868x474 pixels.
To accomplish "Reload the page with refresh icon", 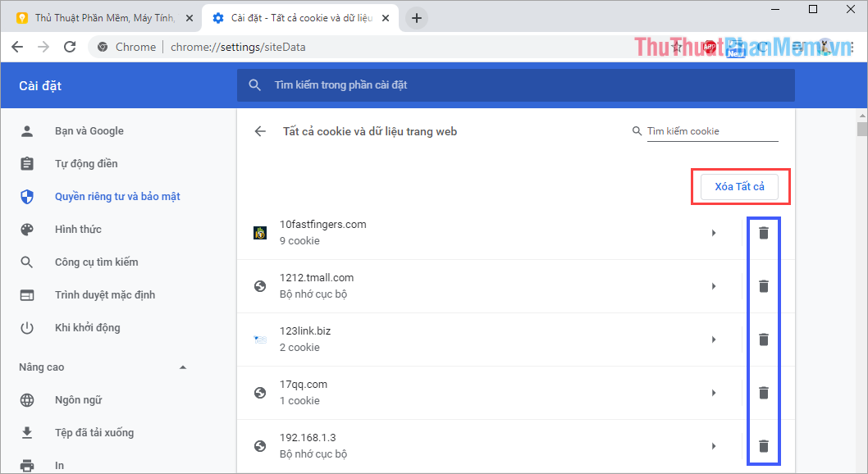I will pyautogui.click(x=70, y=47).
